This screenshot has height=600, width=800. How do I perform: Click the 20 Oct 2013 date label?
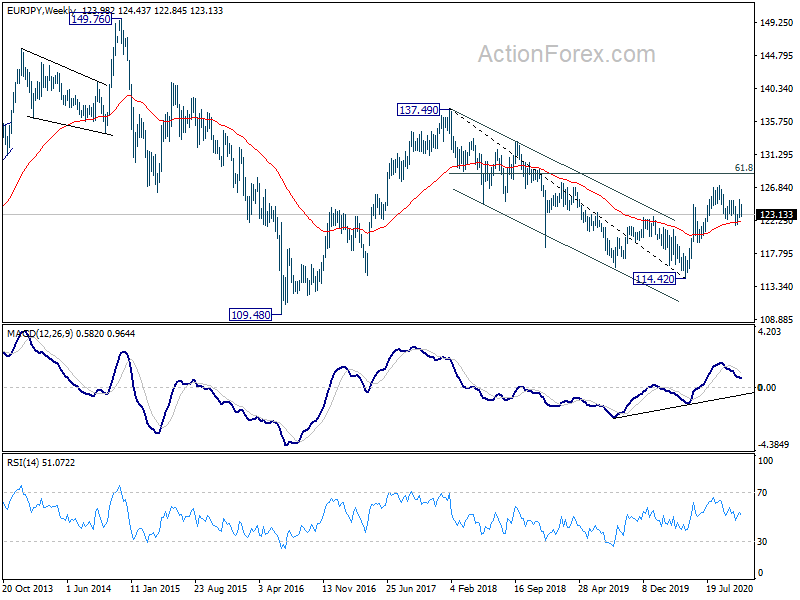[x=28, y=588]
